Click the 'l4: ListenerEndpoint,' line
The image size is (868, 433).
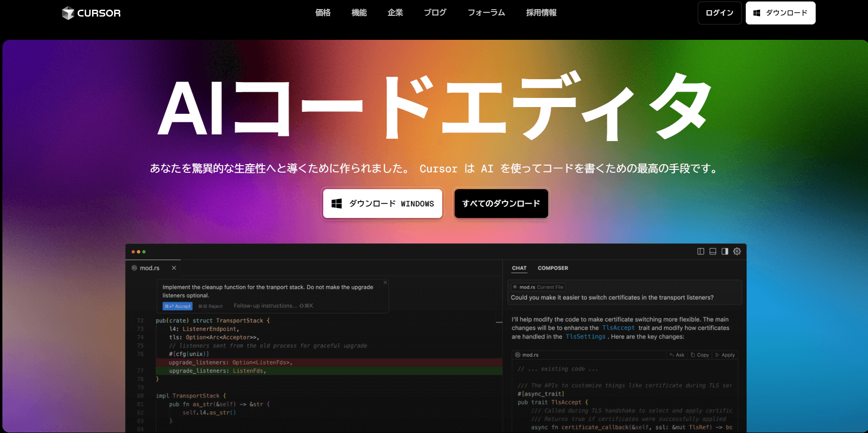204,329
